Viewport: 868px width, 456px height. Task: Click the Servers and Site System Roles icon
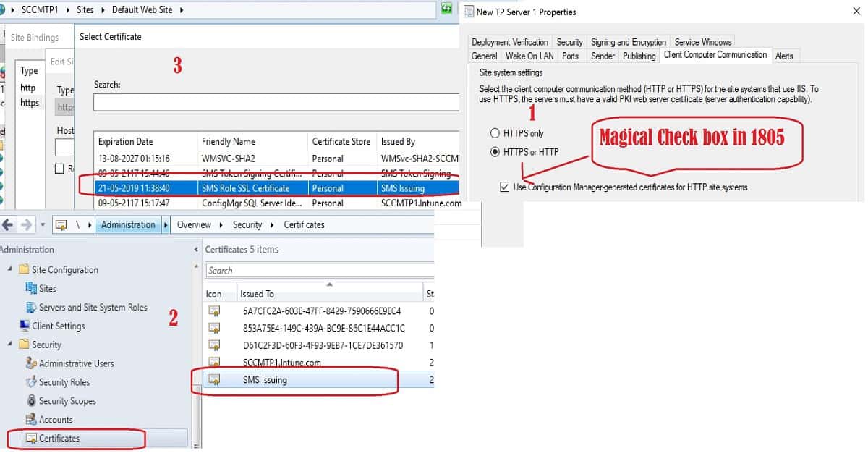31,307
